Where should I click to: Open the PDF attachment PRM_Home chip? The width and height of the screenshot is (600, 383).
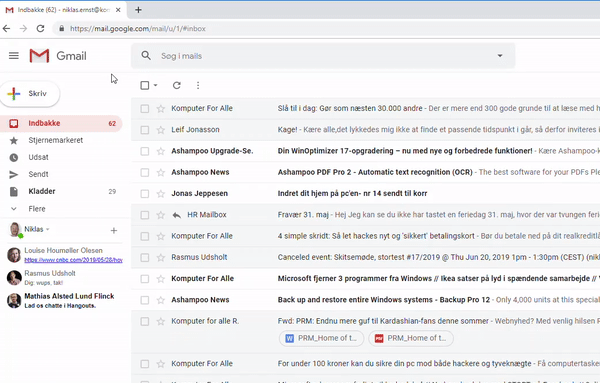pos(411,338)
